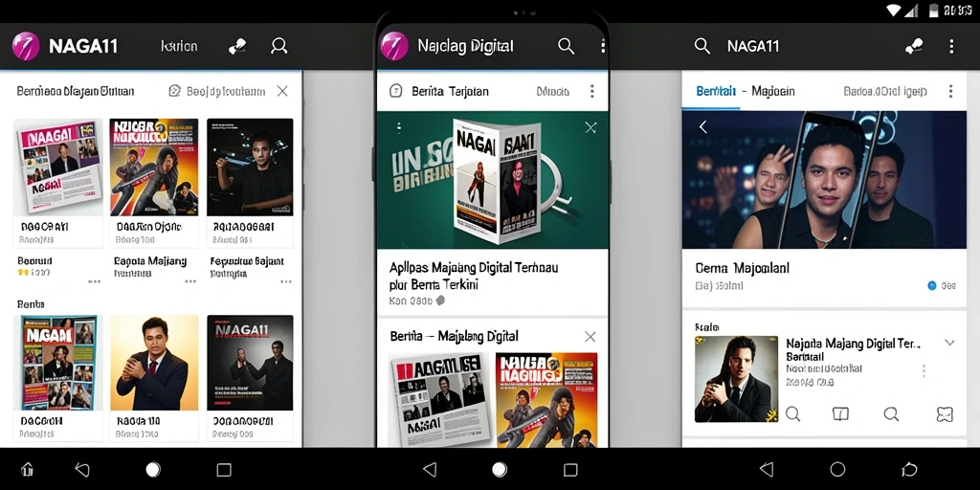Viewport: 980px width, 490px height.
Task: Open overflow menu in right panel header
Action: point(951,46)
